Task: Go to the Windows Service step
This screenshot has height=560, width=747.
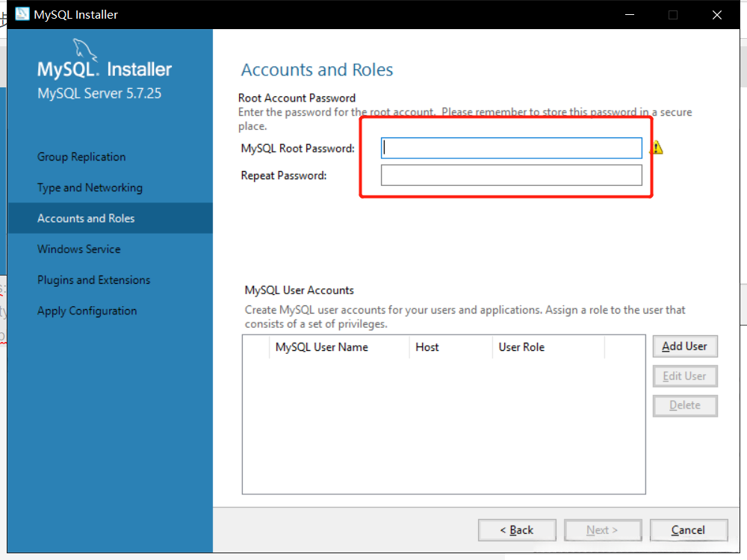Action: point(79,249)
